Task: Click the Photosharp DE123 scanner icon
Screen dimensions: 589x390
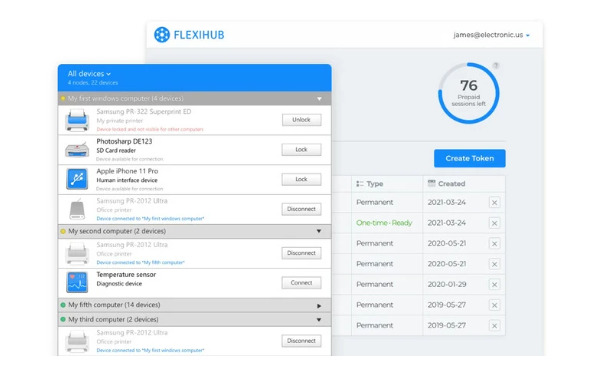Action: click(77, 150)
